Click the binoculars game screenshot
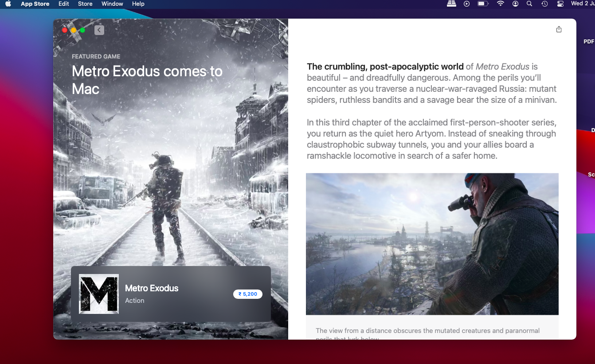The width and height of the screenshot is (595, 364). click(x=432, y=244)
